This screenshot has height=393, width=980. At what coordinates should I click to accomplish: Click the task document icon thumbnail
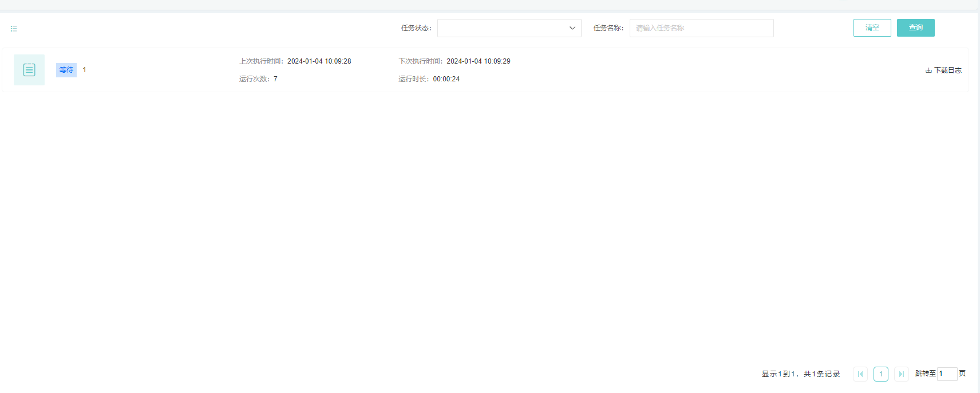(29, 70)
